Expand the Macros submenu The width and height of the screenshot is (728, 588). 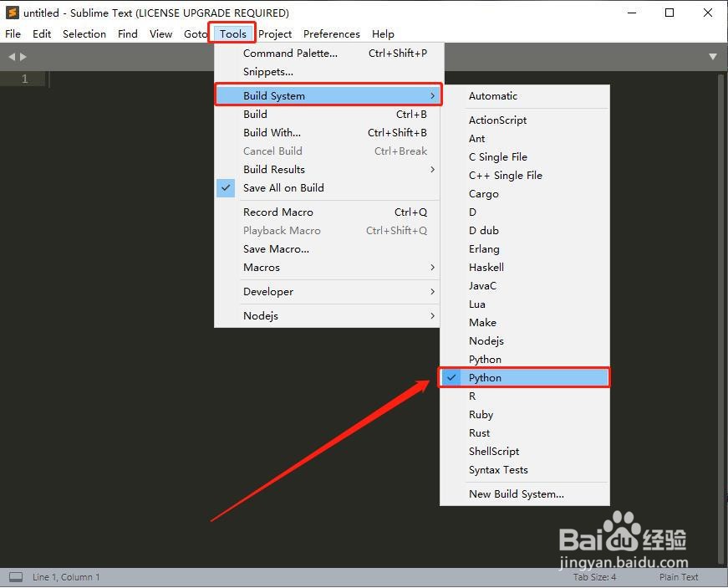click(328, 268)
